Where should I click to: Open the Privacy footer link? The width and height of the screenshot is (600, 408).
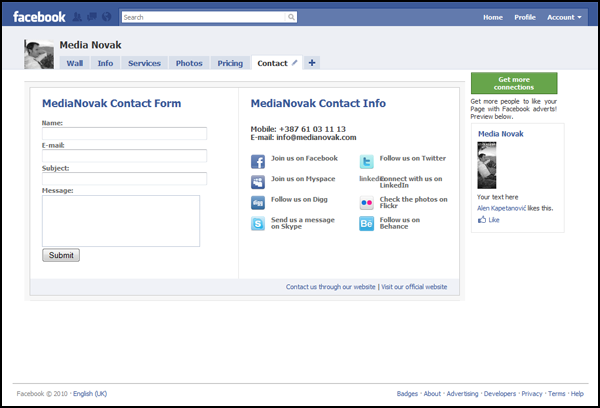point(532,393)
